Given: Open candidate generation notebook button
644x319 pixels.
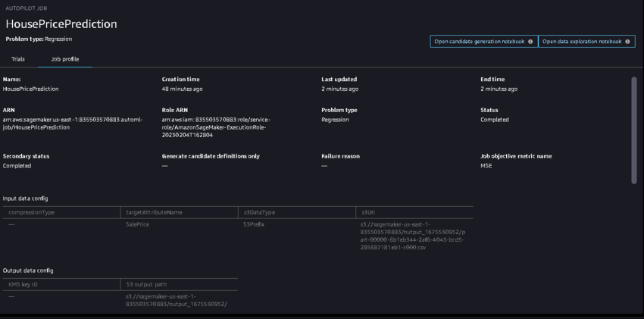Looking at the screenshot, I should [484, 42].
